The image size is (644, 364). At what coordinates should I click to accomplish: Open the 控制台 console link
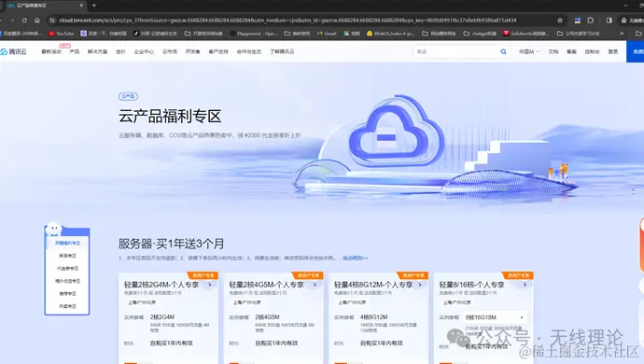coord(592,51)
